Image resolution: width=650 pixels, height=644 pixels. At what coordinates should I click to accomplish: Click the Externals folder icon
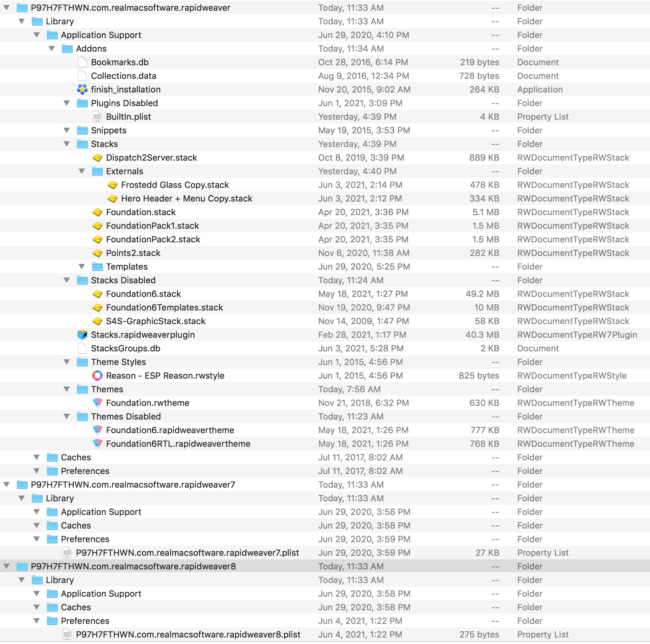coord(97,171)
